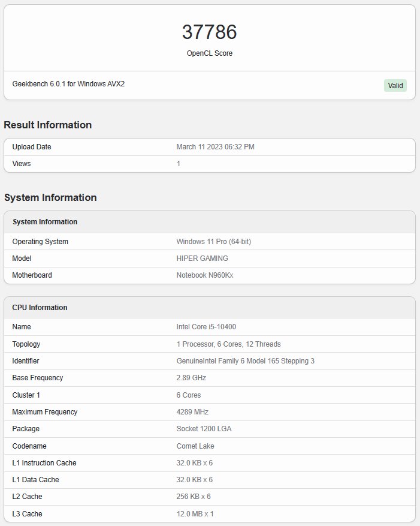The height and width of the screenshot is (526, 420).
Task: Click the Notebook N960Kx motherboard value
Action: click(x=205, y=275)
